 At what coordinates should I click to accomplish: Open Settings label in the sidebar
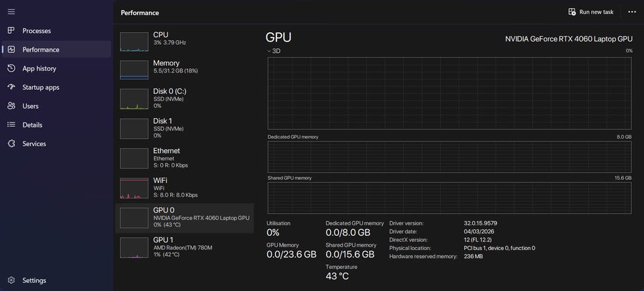[x=34, y=280]
